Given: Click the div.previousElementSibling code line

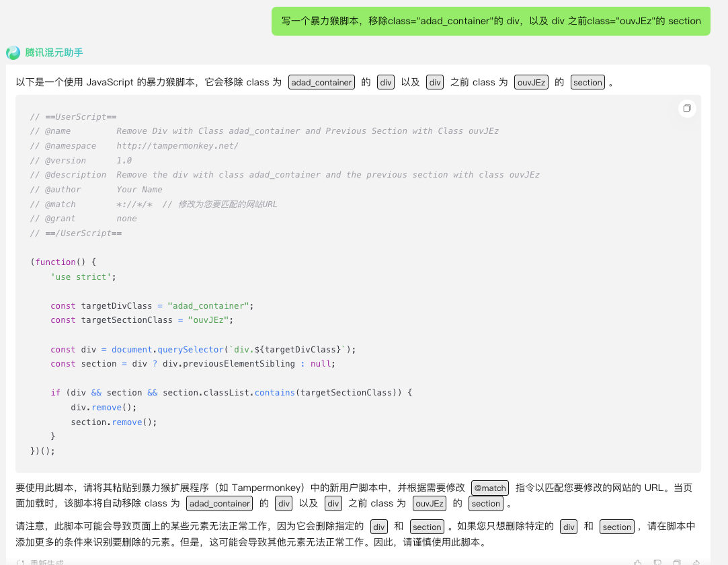Looking at the screenshot, I should 193,364.
